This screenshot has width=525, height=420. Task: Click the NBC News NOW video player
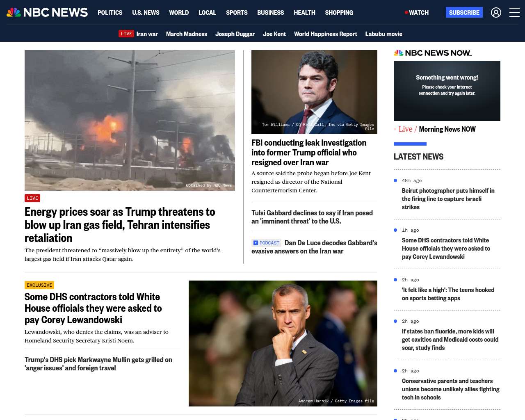pos(447,91)
